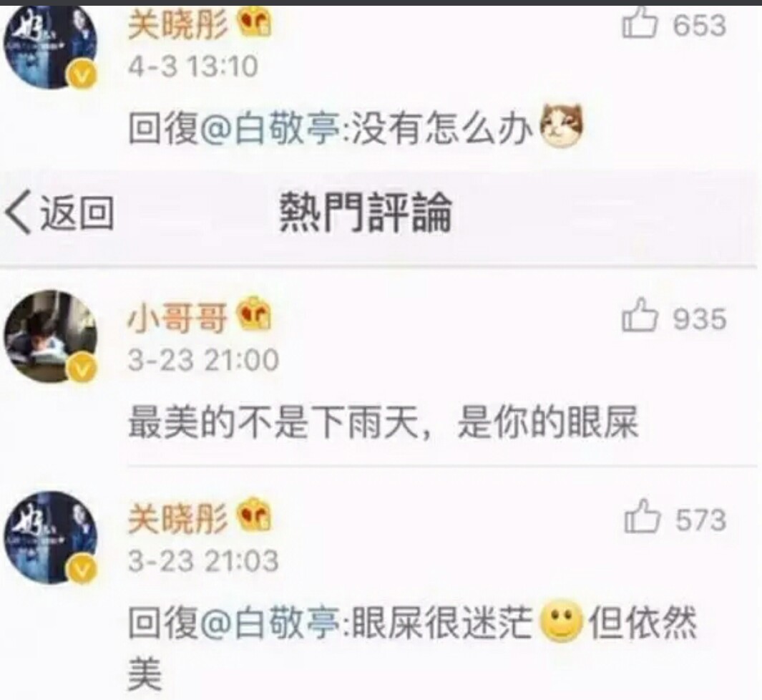762x700 pixels.
Task: Tap @白敬亭 mention in 眼屎很迷茫 reply
Action: pos(270,623)
